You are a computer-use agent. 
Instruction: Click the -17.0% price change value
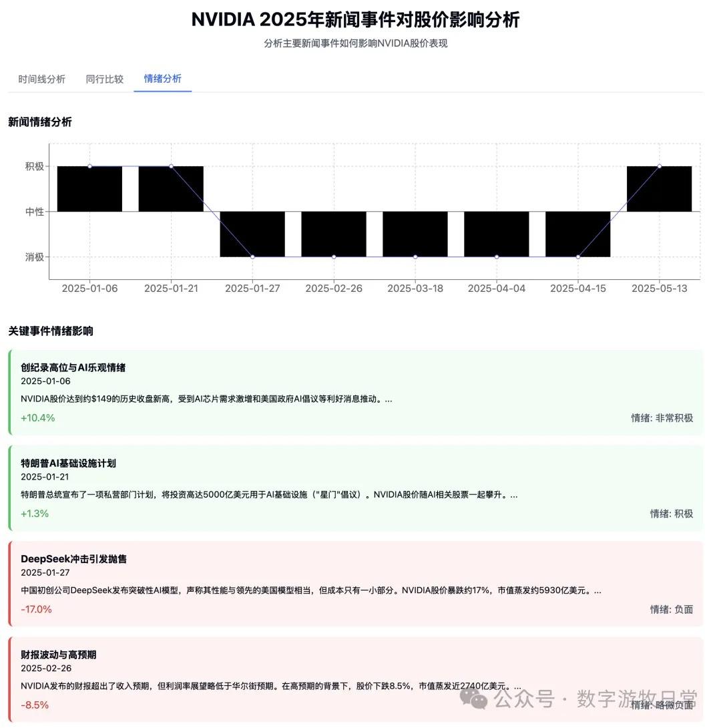36,609
